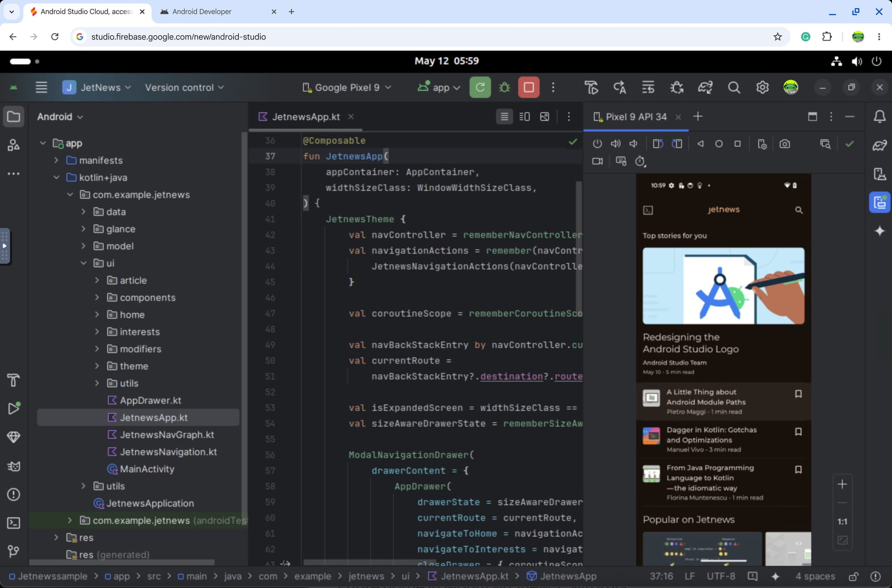The image size is (892, 588).
Task: Collapse the com.example.jetnews package
Action: pos(70,194)
